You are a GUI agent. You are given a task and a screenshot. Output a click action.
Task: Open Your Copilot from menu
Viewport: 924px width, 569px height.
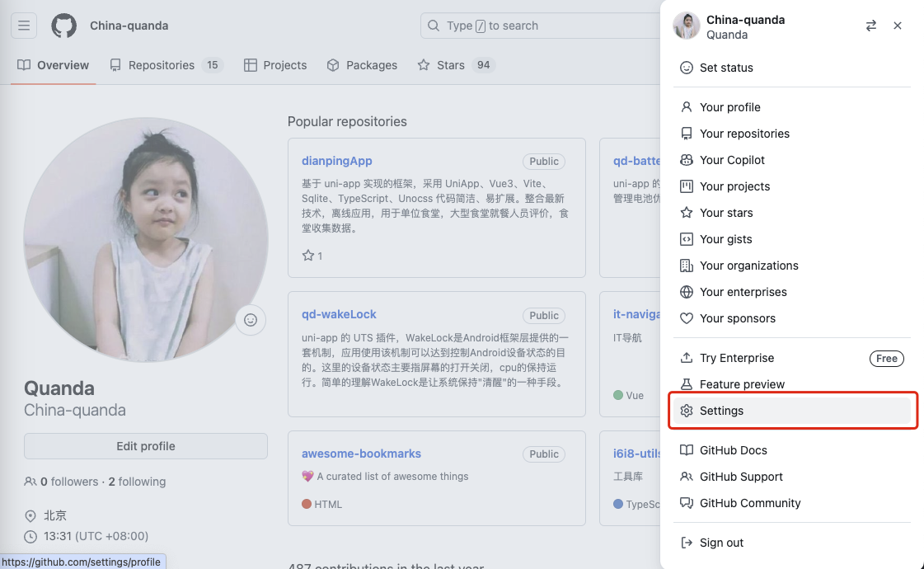(731, 160)
